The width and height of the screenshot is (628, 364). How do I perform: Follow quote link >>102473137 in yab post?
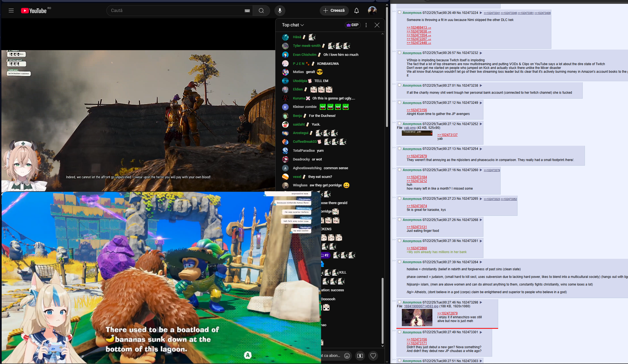tap(447, 135)
